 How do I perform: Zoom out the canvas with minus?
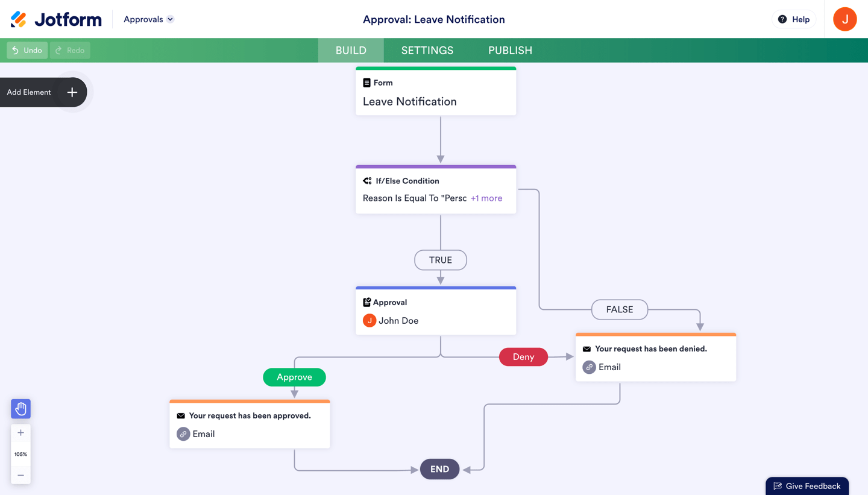coord(20,475)
